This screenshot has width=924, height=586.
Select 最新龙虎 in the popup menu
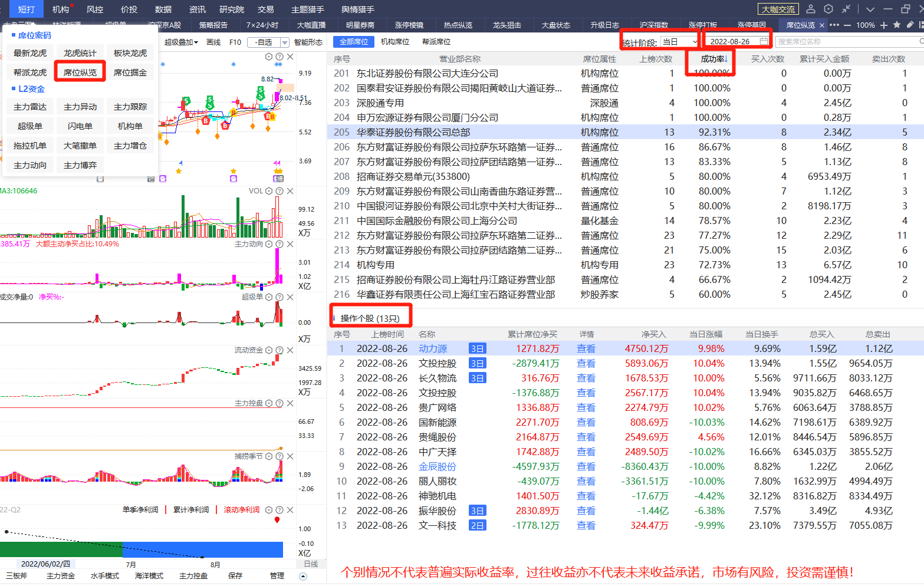(30, 53)
